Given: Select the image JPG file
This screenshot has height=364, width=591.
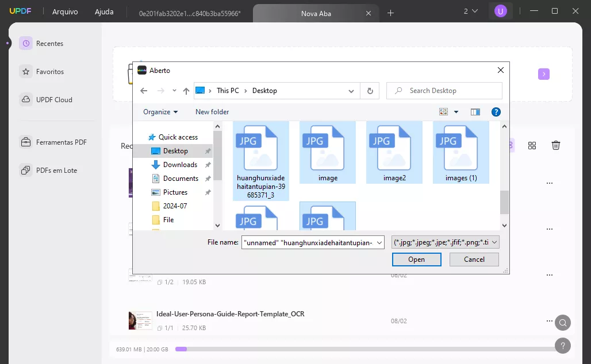Looking at the screenshot, I should 328,153.
